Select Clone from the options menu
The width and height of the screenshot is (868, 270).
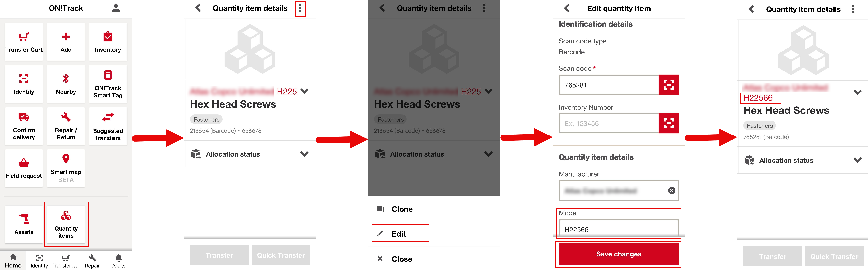[402, 209]
